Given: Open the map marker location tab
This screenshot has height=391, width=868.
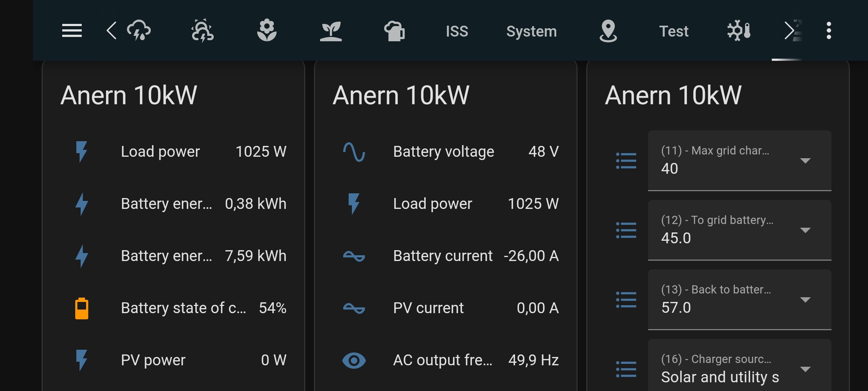Looking at the screenshot, I should point(608,31).
